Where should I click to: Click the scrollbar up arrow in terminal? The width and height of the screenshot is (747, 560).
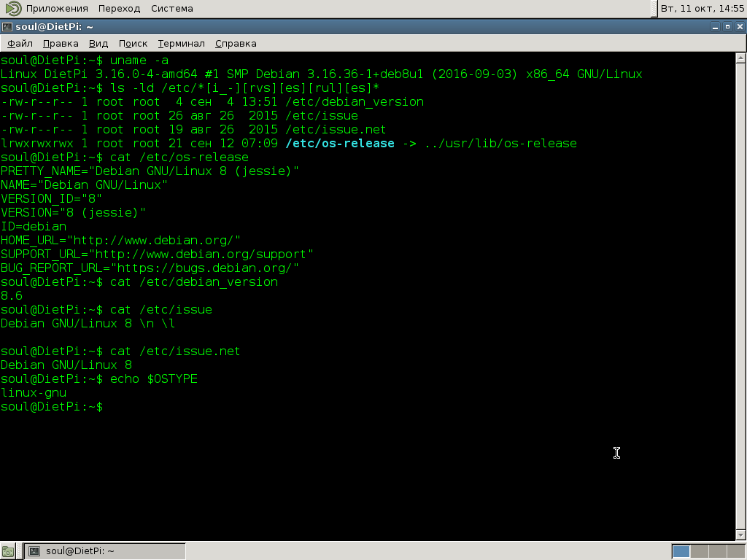(x=740, y=58)
